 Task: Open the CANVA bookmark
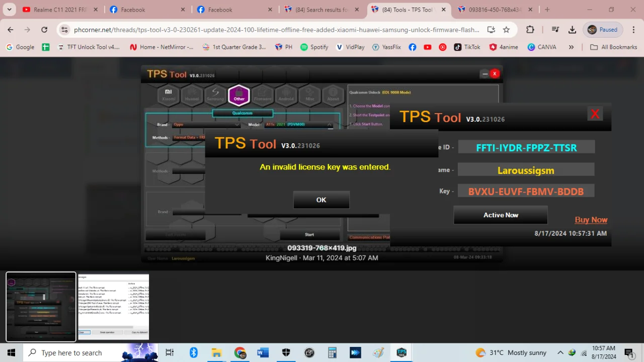point(542,47)
